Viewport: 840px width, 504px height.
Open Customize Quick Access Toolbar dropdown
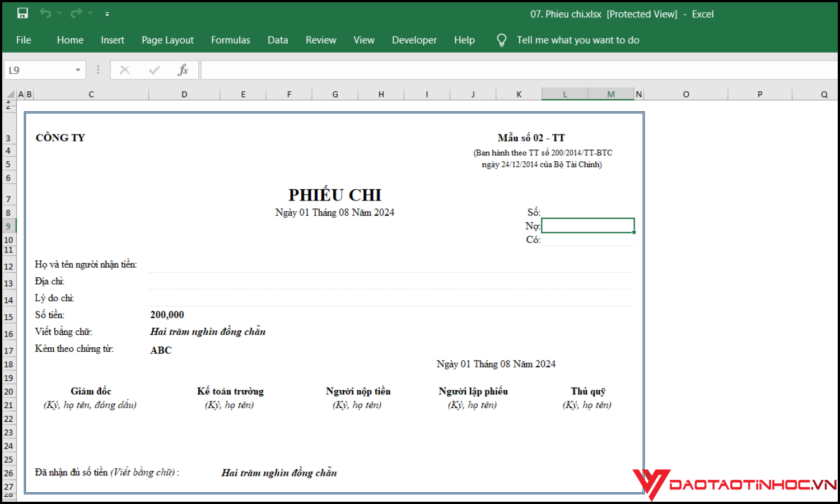pyautogui.click(x=107, y=14)
